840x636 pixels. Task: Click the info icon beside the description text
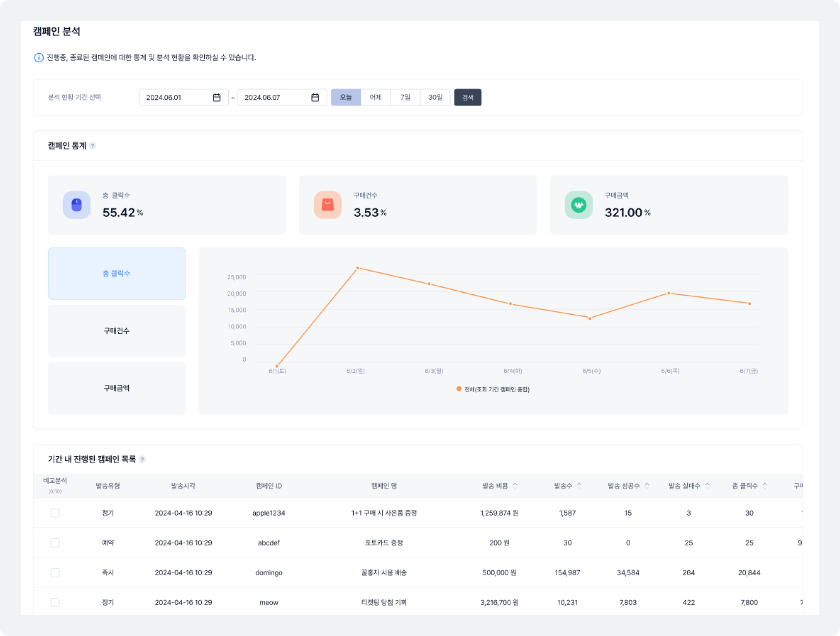[x=39, y=58]
